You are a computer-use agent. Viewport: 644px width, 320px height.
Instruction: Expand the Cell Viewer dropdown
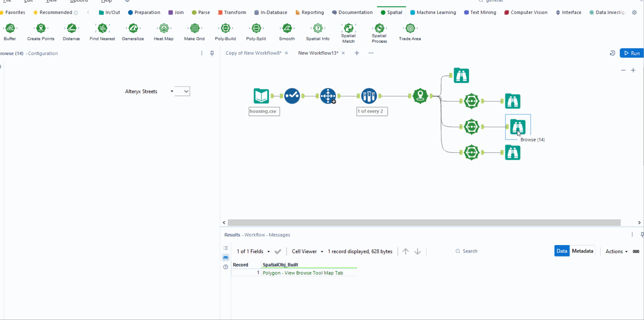coord(307,251)
